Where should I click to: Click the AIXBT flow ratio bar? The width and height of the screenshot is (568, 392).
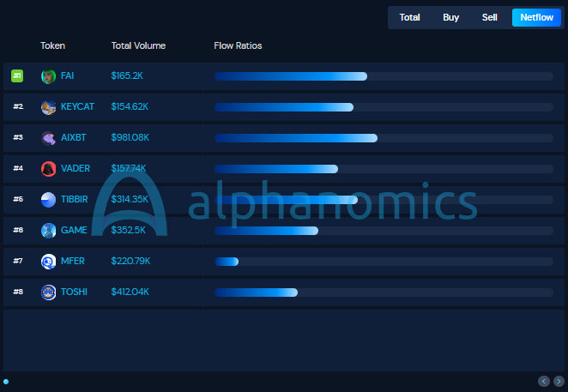point(384,138)
